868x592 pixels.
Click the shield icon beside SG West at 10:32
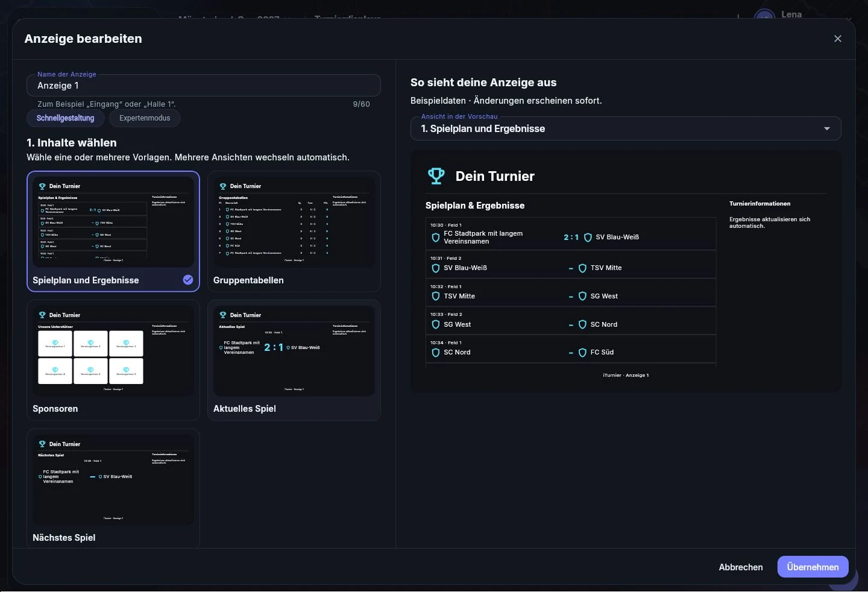(582, 297)
